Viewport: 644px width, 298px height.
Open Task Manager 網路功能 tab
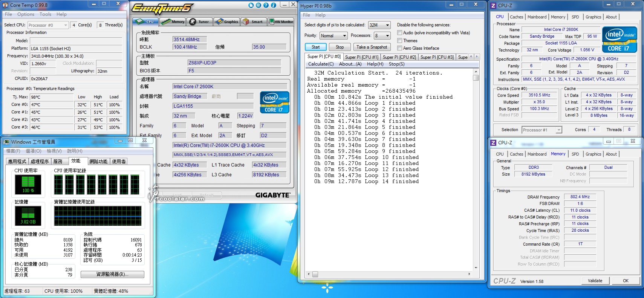(x=98, y=161)
